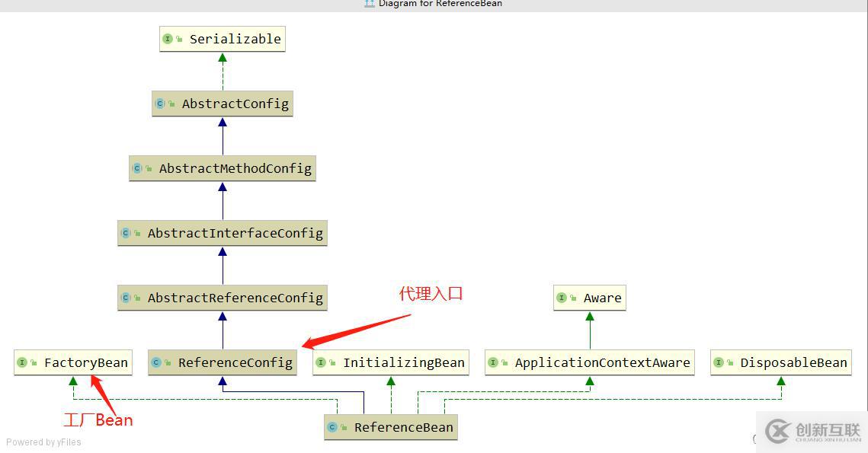Click the class icon on AbstractConfig node
The height and width of the screenshot is (453, 868).
(160, 104)
